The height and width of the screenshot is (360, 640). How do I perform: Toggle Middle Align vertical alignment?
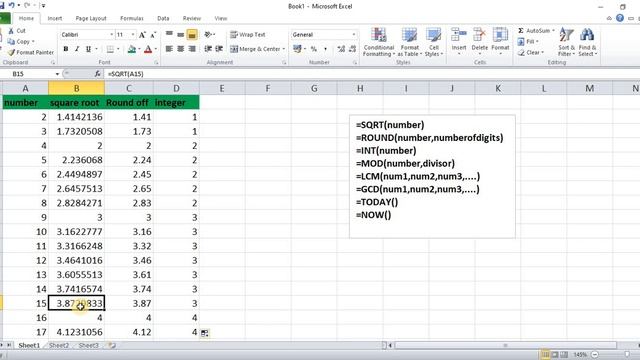pyautogui.click(x=180, y=35)
